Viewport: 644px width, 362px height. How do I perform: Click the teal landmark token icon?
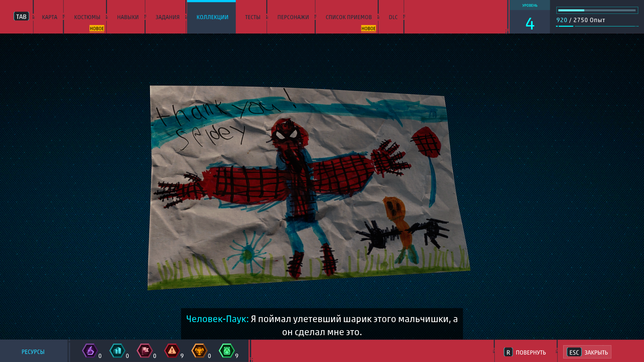(x=117, y=351)
